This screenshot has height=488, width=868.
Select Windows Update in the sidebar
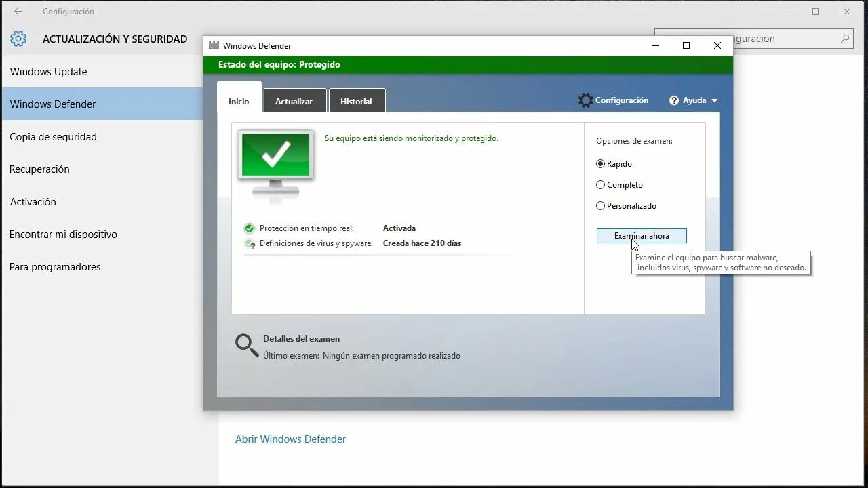pyautogui.click(x=48, y=71)
